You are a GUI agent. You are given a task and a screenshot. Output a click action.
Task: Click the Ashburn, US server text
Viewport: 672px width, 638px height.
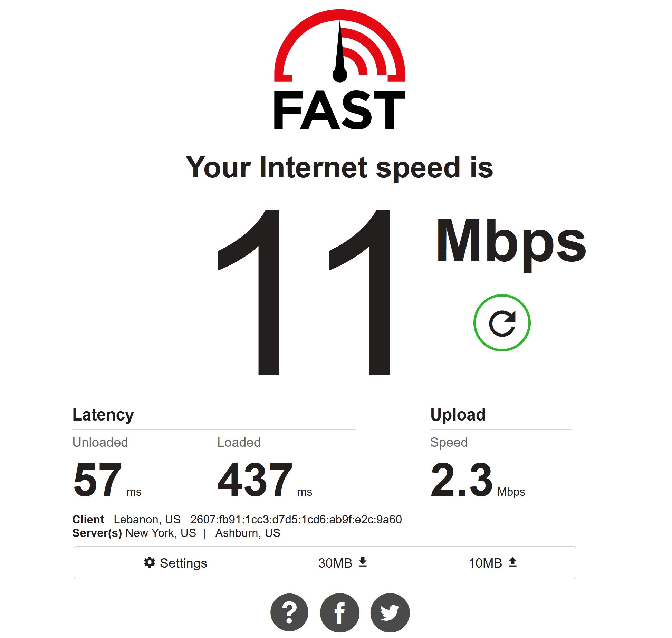point(248,533)
